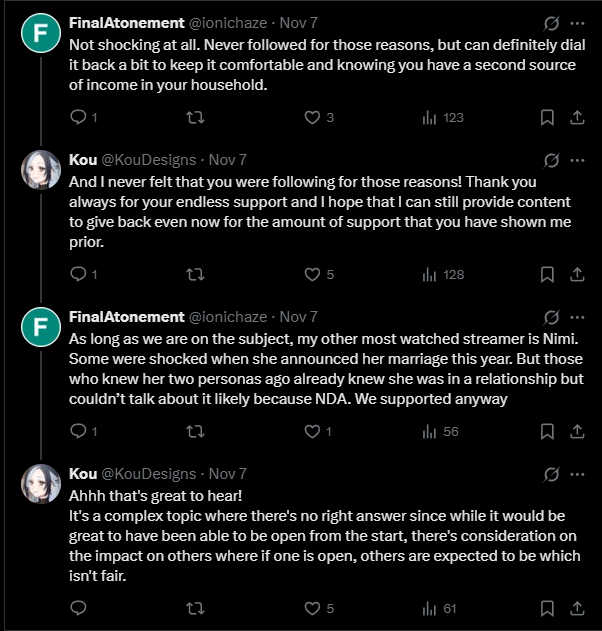View analytics showing 123 views
The height and width of the screenshot is (631, 602).
point(429,118)
